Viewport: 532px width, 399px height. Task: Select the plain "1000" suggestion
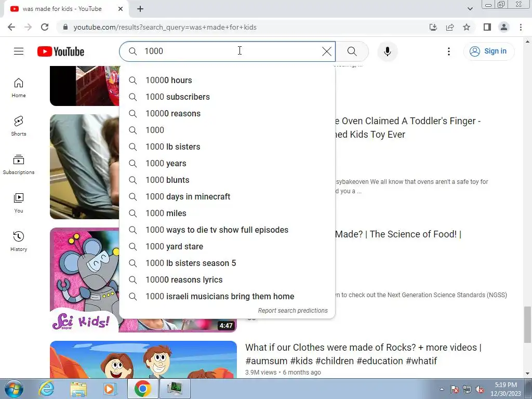(227, 130)
